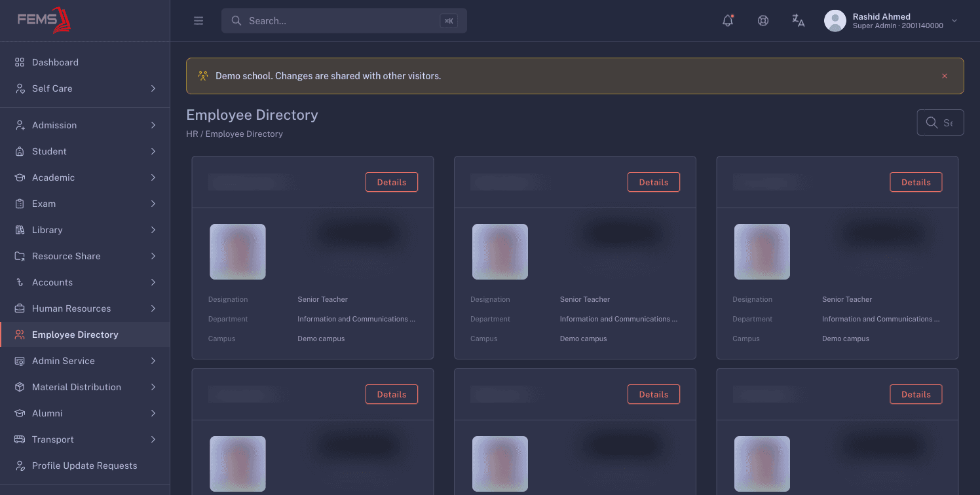Click the Rashid Ahmed avatar picture
This screenshot has height=495, width=980.
click(x=835, y=21)
